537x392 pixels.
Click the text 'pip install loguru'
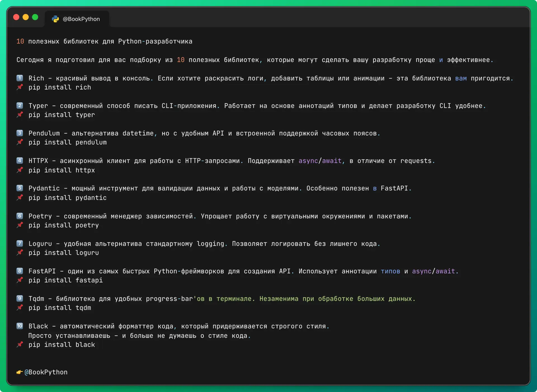click(64, 253)
